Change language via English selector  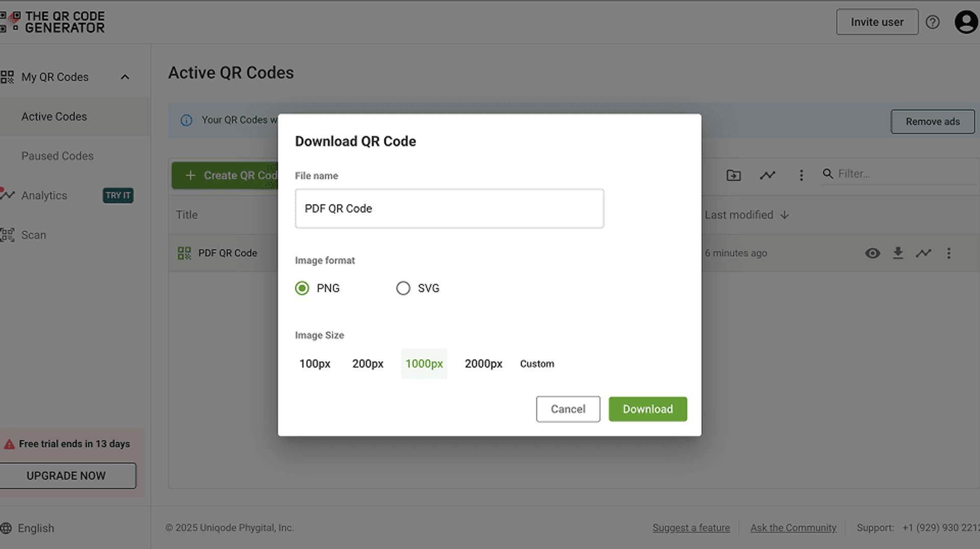click(x=36, y=528)
